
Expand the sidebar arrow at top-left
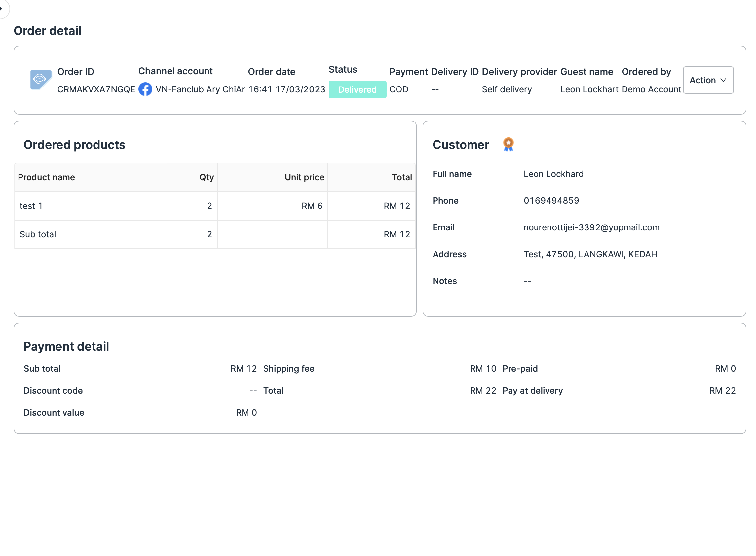click(x=2, y=8)
